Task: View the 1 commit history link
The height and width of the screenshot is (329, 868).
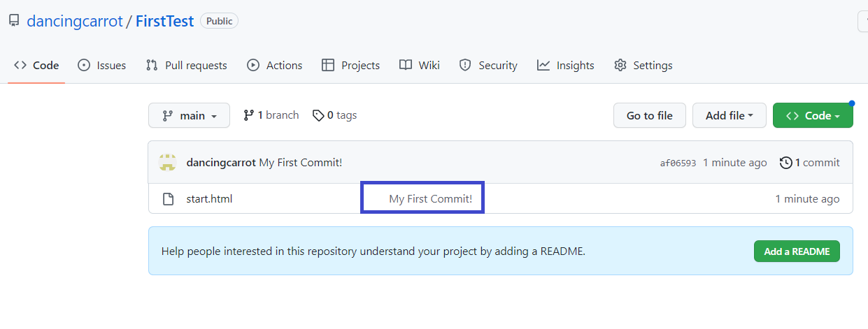Action: tap(810, 163)
